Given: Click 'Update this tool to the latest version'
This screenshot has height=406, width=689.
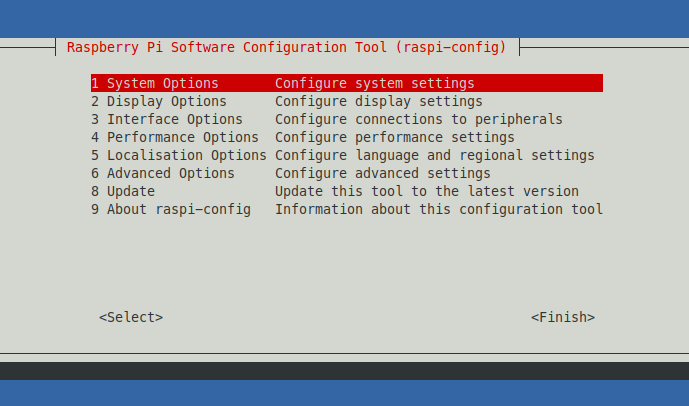Looking at the screenshot, I should [x=427, y=192].
